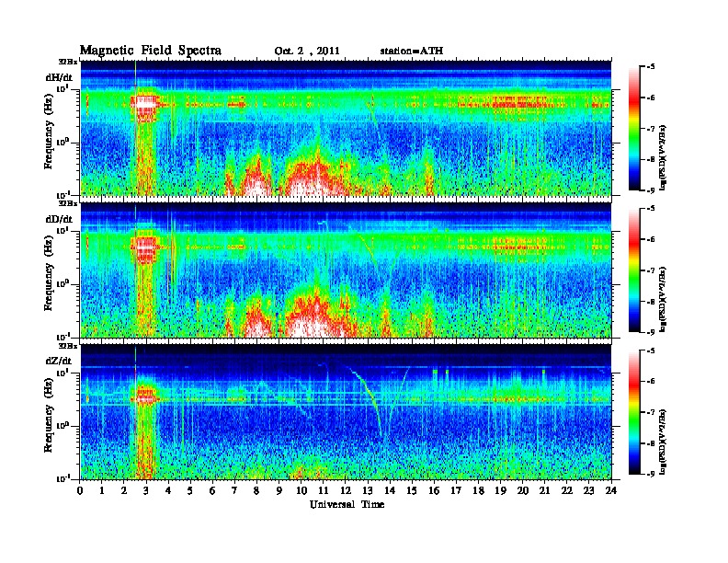Click hour tick label '12' on time axis

point(346,490)
